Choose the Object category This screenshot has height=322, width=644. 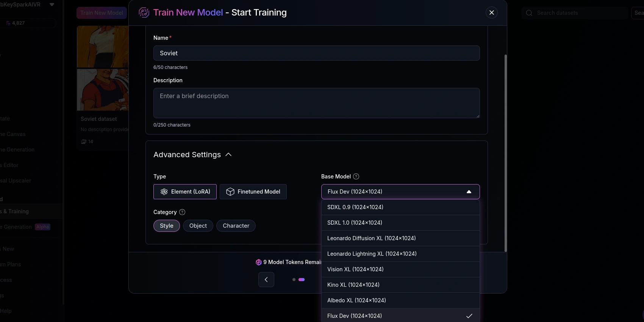(198, 226)
